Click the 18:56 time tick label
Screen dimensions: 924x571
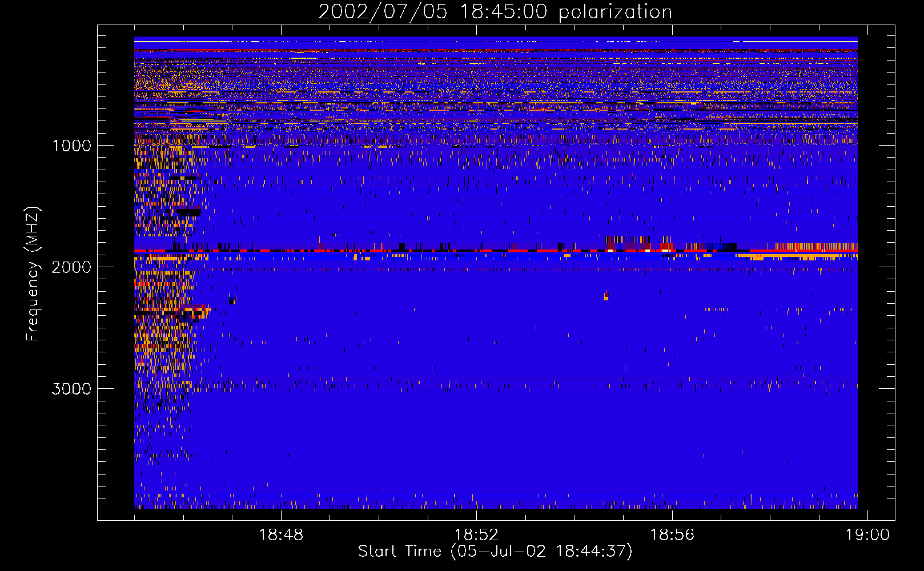[x=672, y=535]
